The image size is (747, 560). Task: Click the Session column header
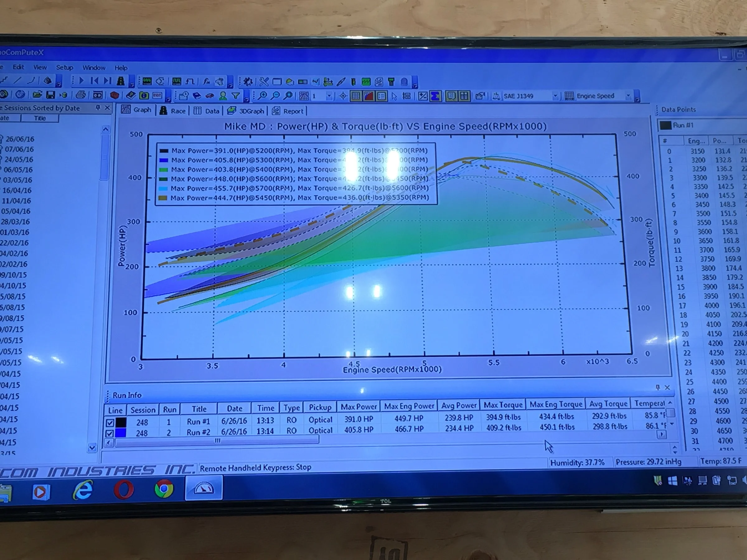point(143,410)
